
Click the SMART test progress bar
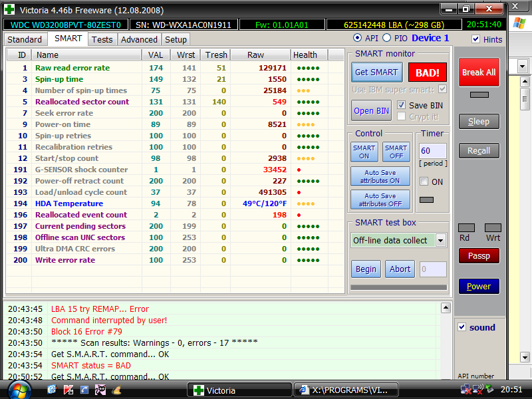[x=398, y=287]
